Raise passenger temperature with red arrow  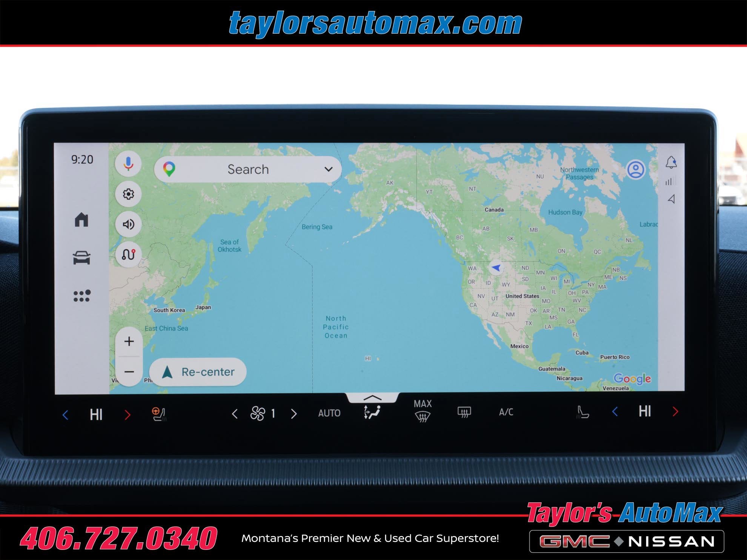(x=675, y=411)
